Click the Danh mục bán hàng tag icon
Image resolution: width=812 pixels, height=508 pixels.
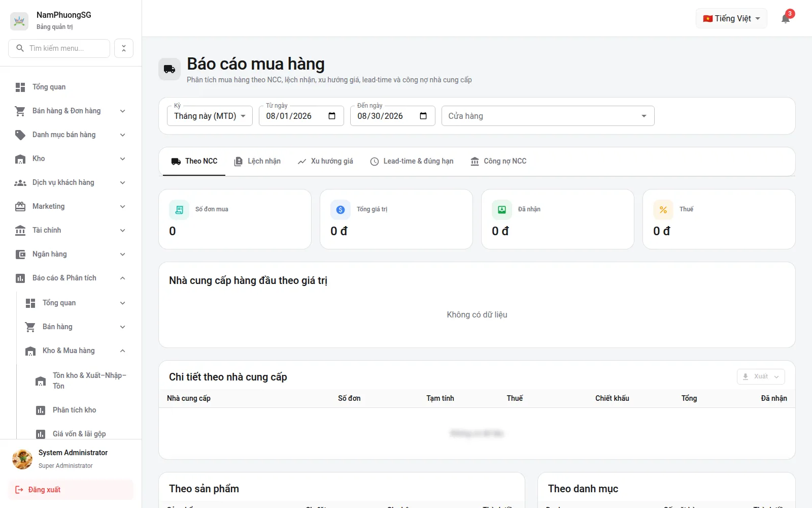coord(20,135)
